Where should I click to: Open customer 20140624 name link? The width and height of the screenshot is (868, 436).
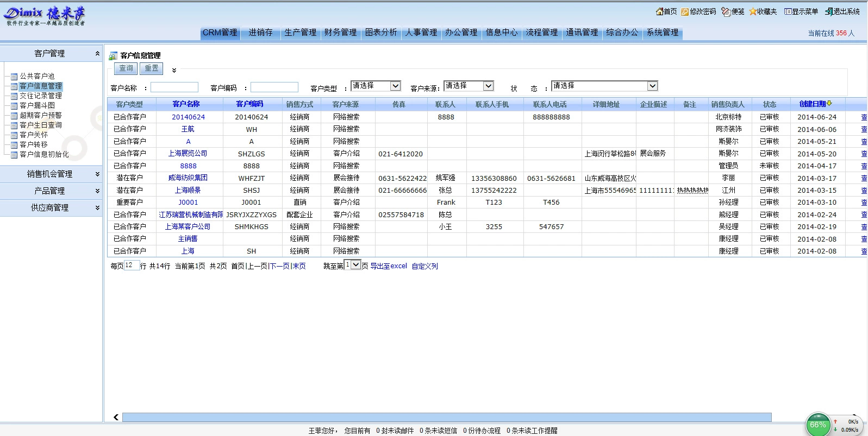(x=188, y=117)
